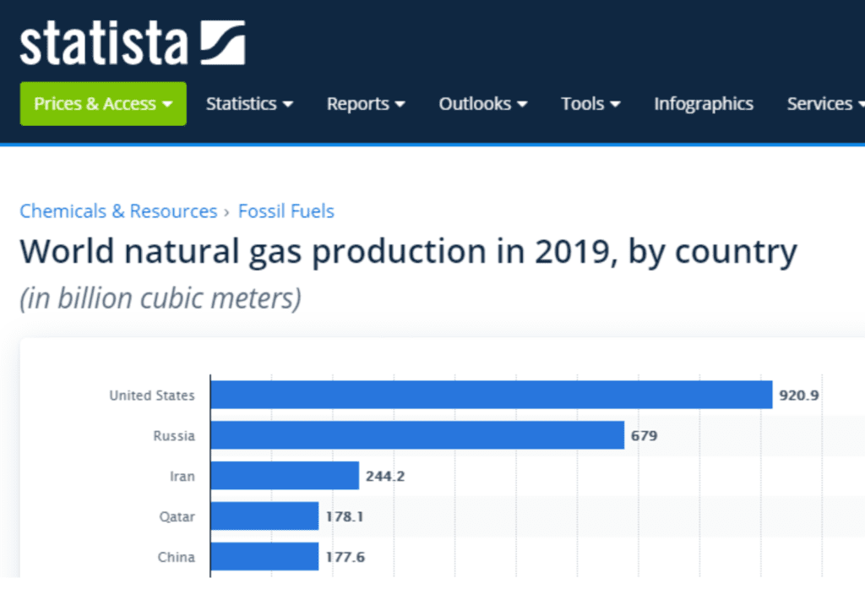Click the Iran axis label
The height and width of the screenshot is (616, 865).
pos(182,476)
